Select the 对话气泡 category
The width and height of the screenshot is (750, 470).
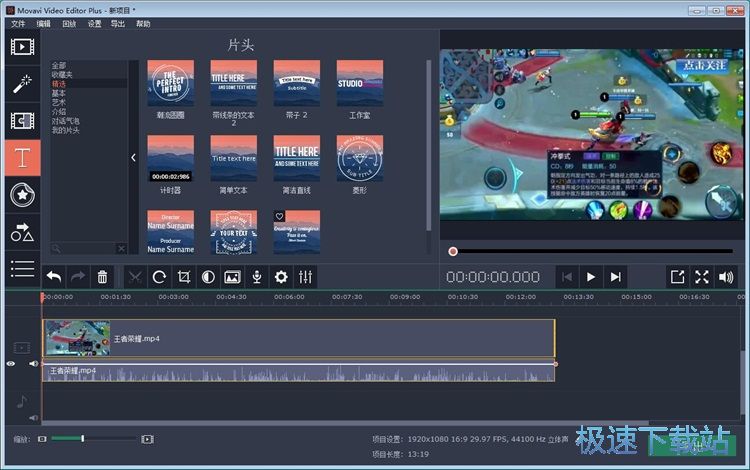pyautogui.click(x=66, y=121)
